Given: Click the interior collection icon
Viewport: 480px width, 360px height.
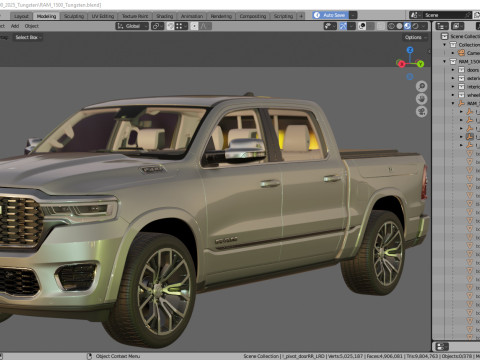Looking at the screenshot, I should point(461,87).
